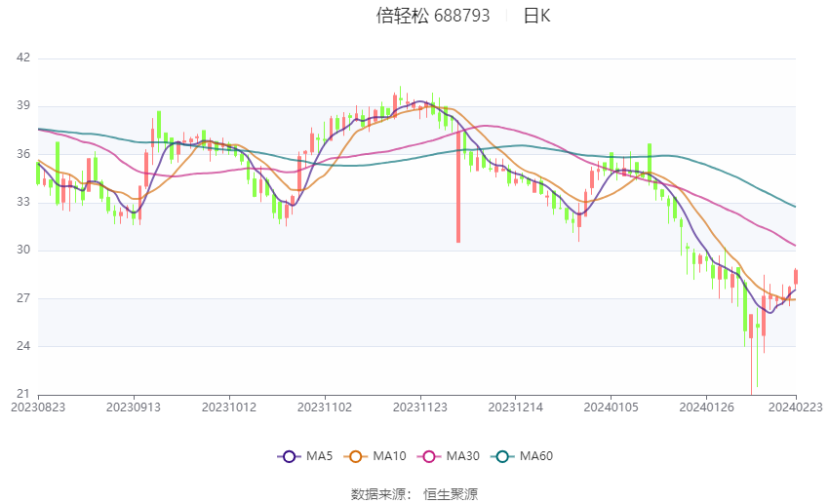Click the 数据来源 caption text
829x504 pixels.
[x=377, y=494]
